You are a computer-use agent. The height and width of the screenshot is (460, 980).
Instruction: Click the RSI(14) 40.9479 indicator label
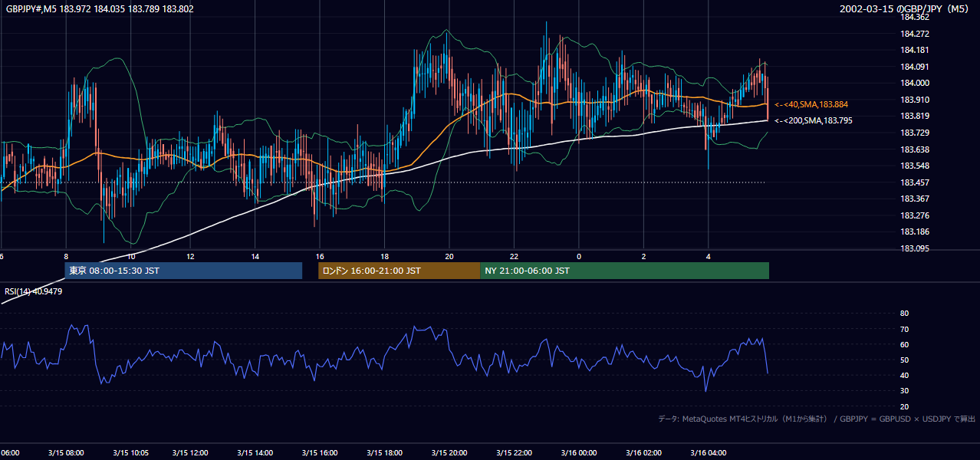34,291
